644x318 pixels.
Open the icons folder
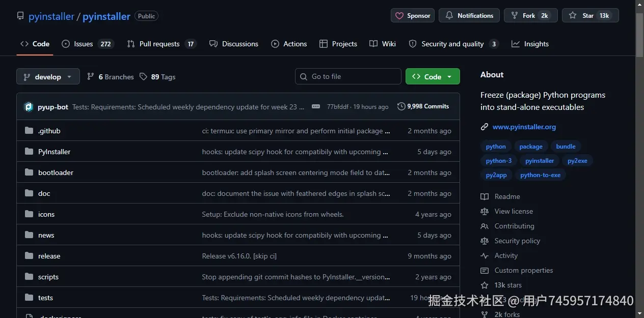[46, 214]
